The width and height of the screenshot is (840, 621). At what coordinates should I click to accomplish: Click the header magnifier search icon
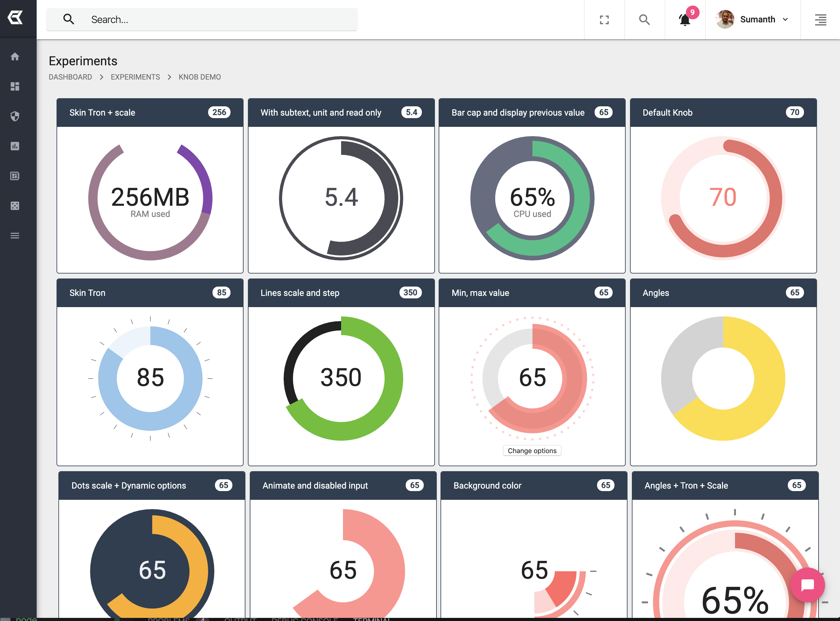click(x=644, y=20)
